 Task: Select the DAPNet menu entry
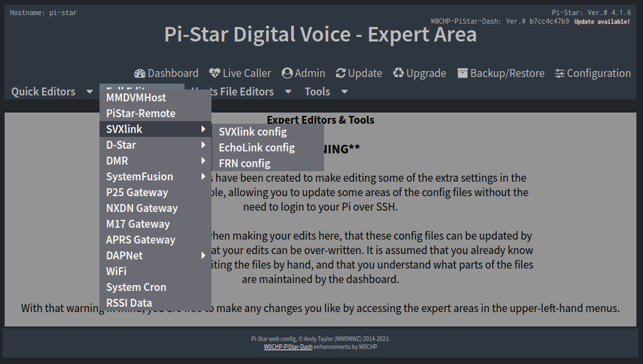[x=155, y=255]
